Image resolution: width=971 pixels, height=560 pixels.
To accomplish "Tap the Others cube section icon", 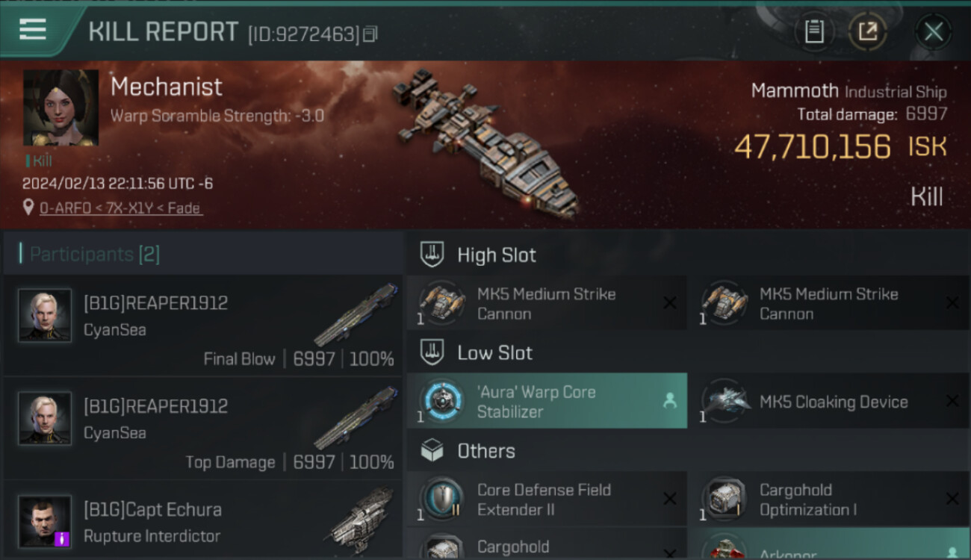I will (432, 451).
